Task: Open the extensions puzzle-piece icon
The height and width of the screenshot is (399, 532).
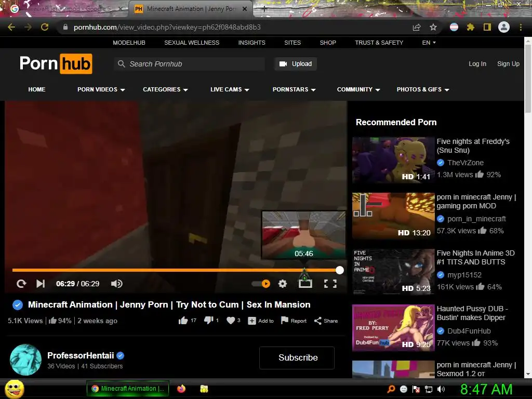Action: click(470, 27)
